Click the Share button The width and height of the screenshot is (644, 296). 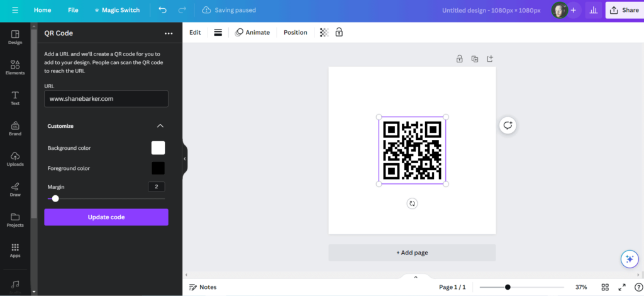tap(625, 10)
